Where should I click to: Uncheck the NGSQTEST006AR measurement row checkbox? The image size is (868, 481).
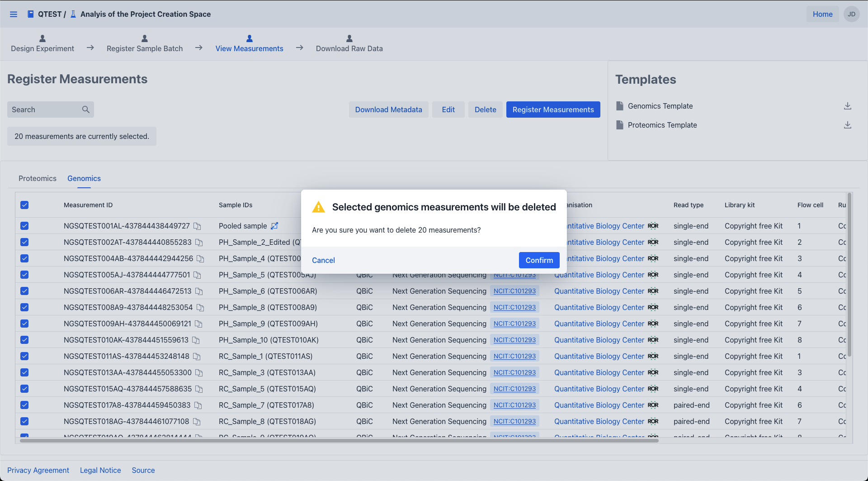click(x=24, y=291)
